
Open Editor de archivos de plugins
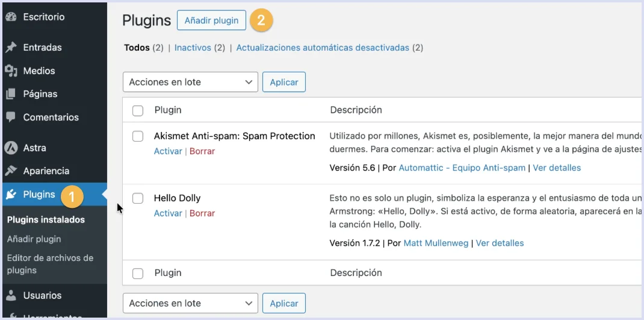point(50,264)
